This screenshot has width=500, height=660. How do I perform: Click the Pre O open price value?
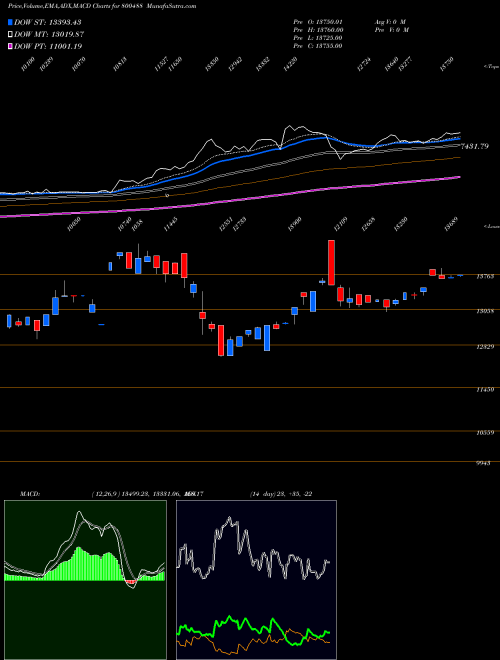(330, 21)
